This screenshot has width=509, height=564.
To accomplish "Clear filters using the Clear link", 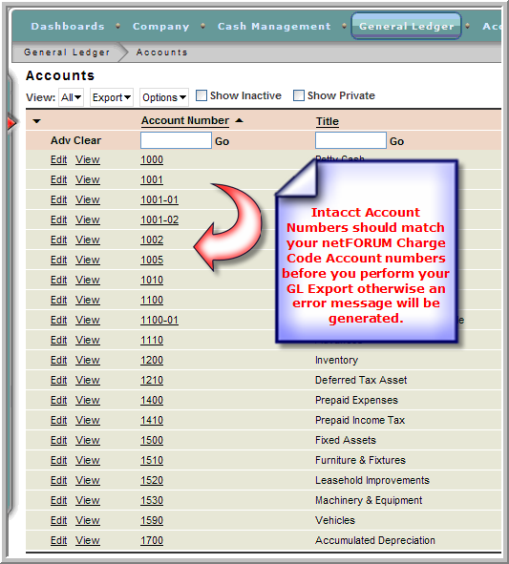I will coord(87,140).
